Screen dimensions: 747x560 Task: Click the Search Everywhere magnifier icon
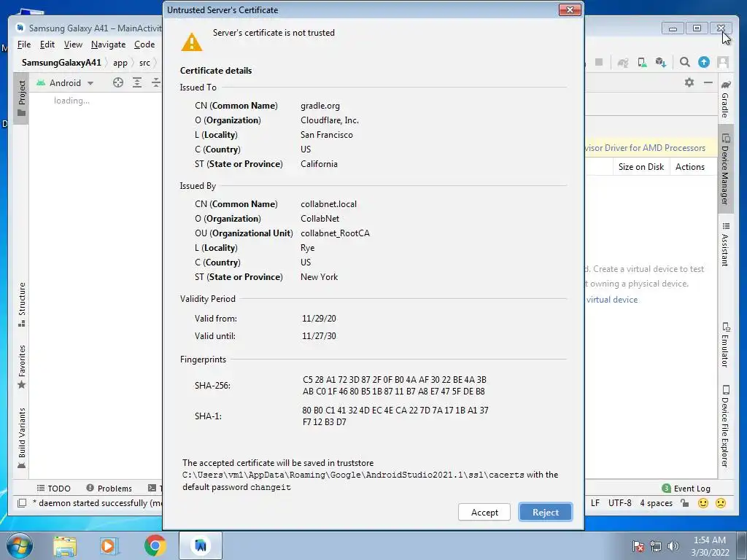click(x=684, y=63)
